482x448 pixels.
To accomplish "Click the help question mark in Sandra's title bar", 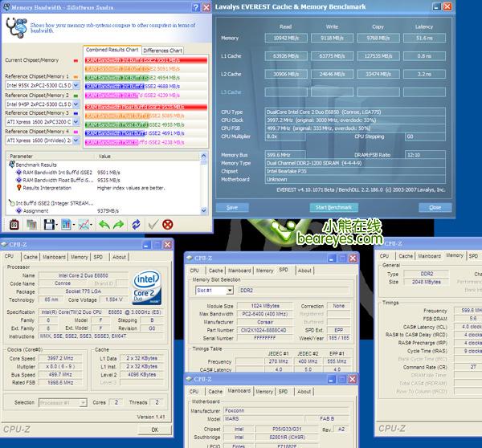I will pos(195,7).
